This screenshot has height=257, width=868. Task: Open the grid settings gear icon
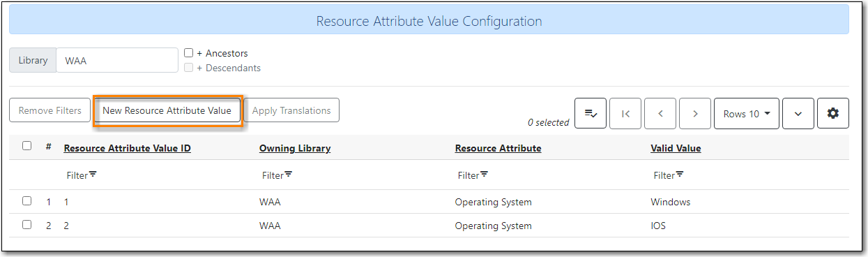click(x=832, y=114)
